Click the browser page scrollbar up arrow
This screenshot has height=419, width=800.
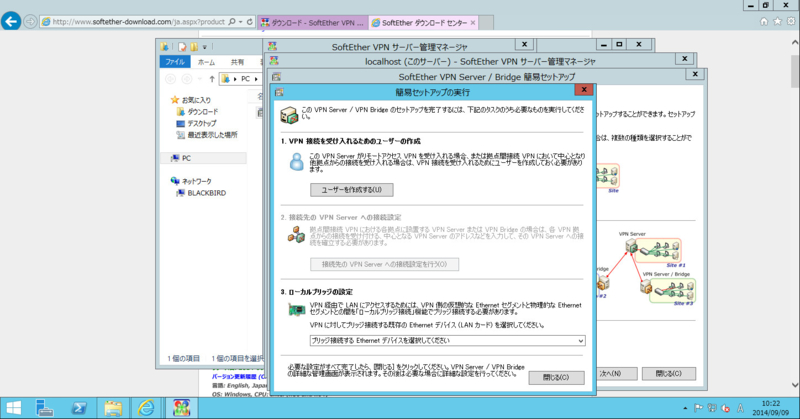(794, 43)
